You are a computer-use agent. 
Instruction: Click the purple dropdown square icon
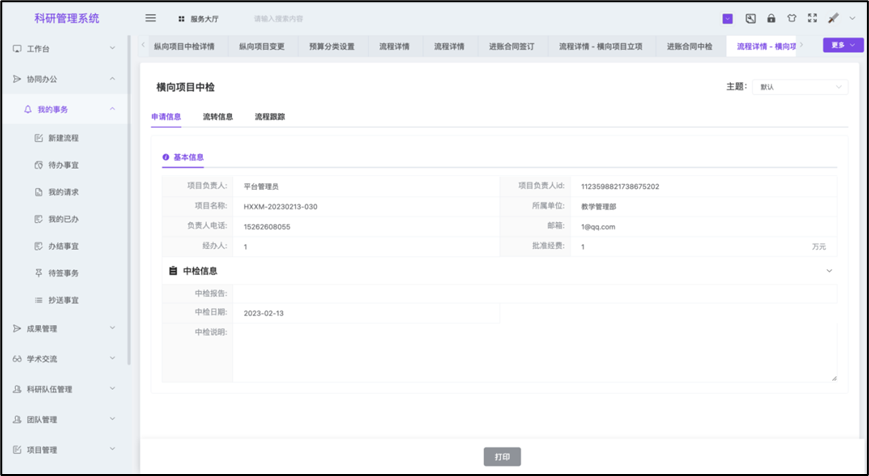click(x=727, y=18)
